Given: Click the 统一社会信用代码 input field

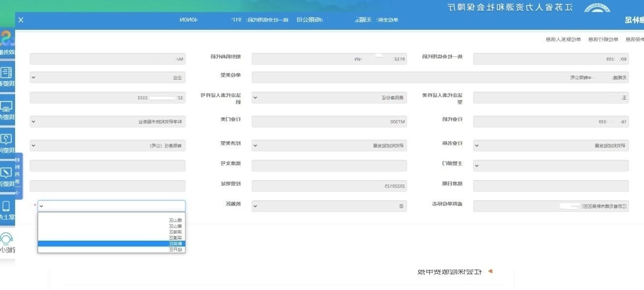Looking at the screenshot, I should pyautogui.click(x=329, y=59).
